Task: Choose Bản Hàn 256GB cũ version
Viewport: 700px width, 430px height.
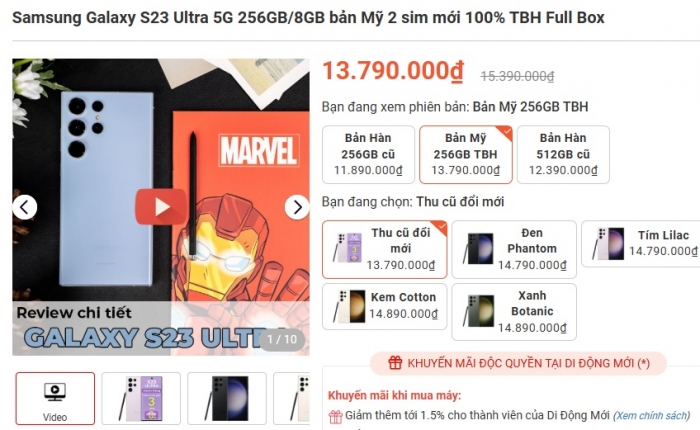Action: 368,154
